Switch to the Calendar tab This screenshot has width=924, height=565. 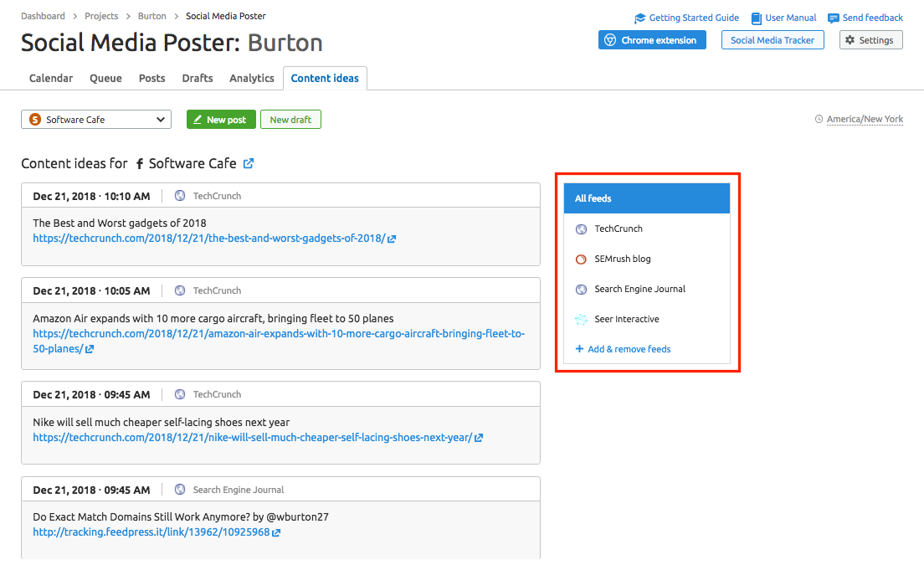coord(51,79)
